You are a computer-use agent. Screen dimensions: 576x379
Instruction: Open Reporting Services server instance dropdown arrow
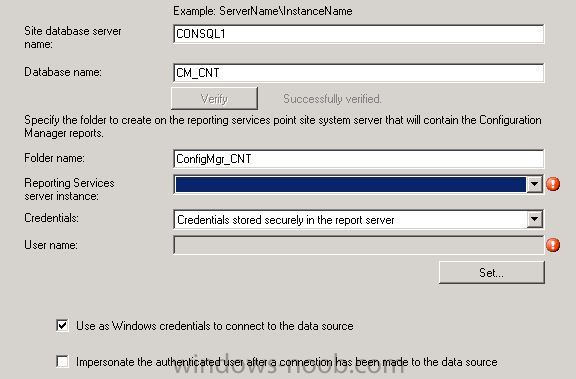point(534,184)
